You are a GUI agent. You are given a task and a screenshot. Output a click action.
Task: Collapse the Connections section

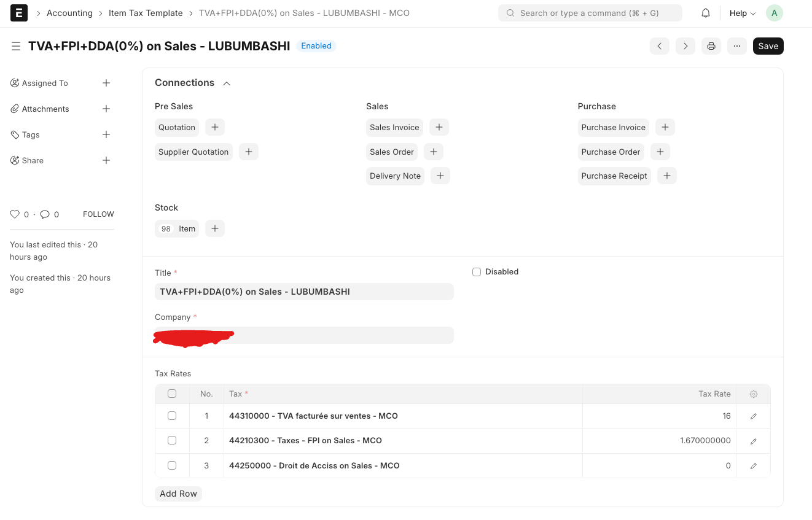pos(227,83)
